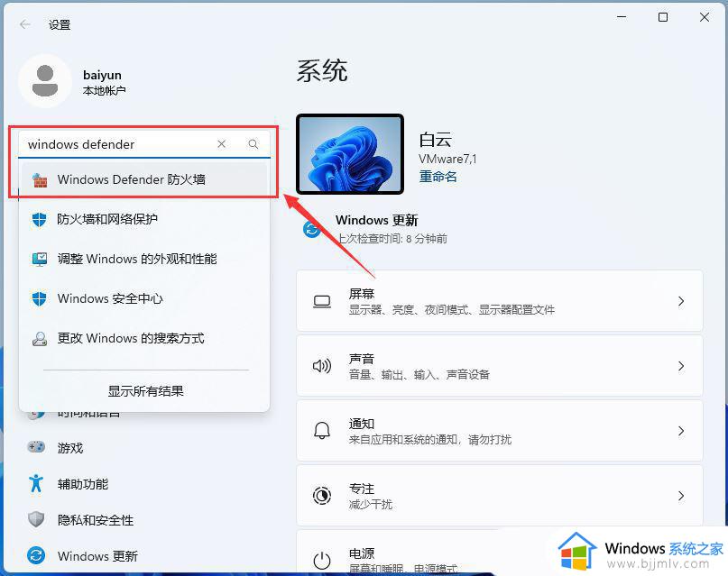Click the VMware7,1 device model text
This screenshot has height=576, width=728.
pos(447,159)
